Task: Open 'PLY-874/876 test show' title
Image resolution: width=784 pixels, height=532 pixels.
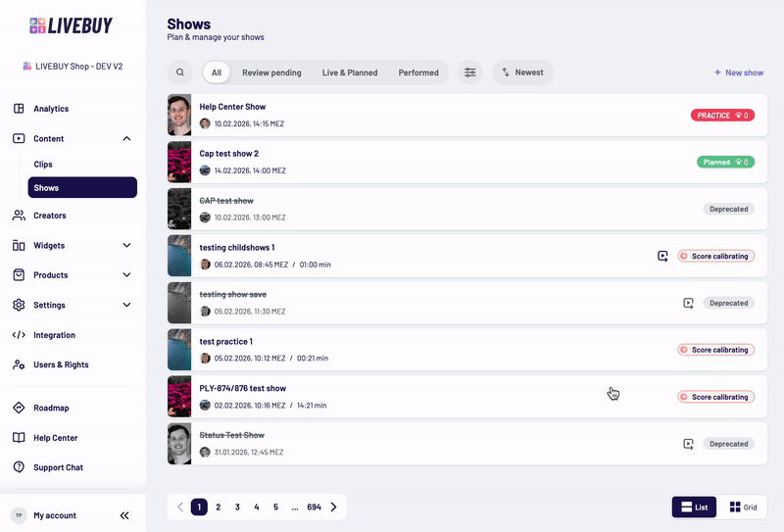Action: [x=242, y=389]
